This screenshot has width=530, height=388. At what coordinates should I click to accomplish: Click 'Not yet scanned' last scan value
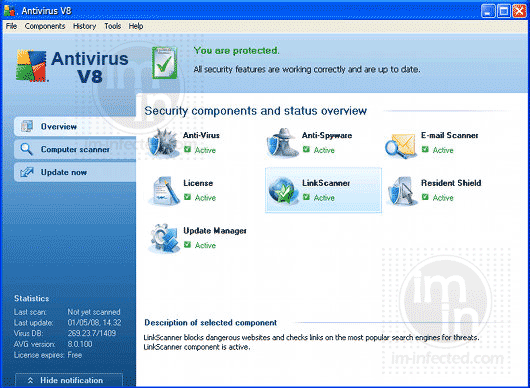(x=94, y=312)
